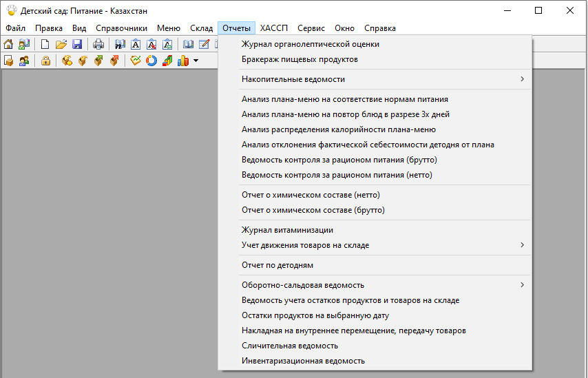The image size is (588, 378).
Task: Click the open blue book toolbar icon
Action: [x=188, y=44]
